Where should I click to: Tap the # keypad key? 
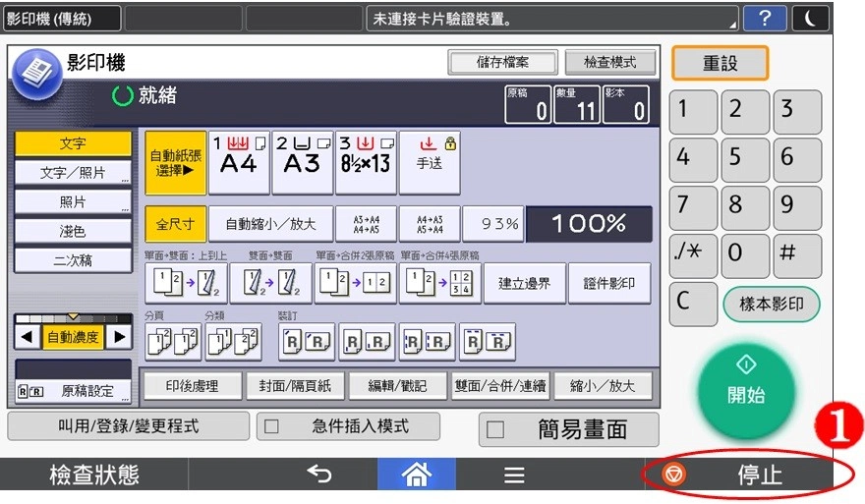click(797, 255)
